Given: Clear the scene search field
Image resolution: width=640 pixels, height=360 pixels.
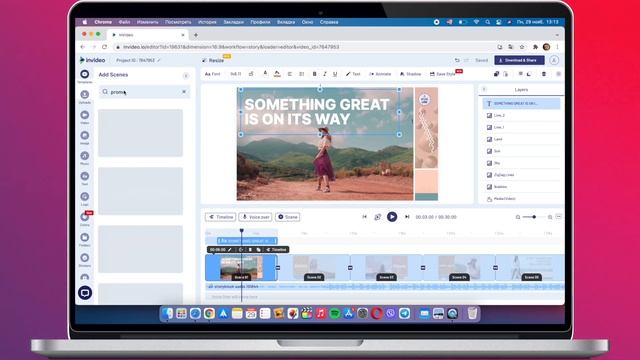Looking at the screenshot, I should [x=184, y=92].
